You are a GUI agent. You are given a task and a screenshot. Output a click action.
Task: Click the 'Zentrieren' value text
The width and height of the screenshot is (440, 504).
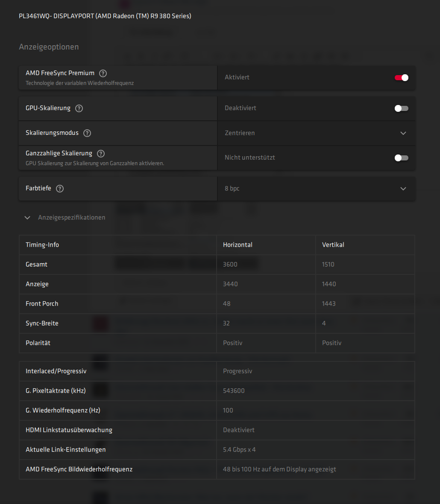pyautogui.click(x=240, y=133)
